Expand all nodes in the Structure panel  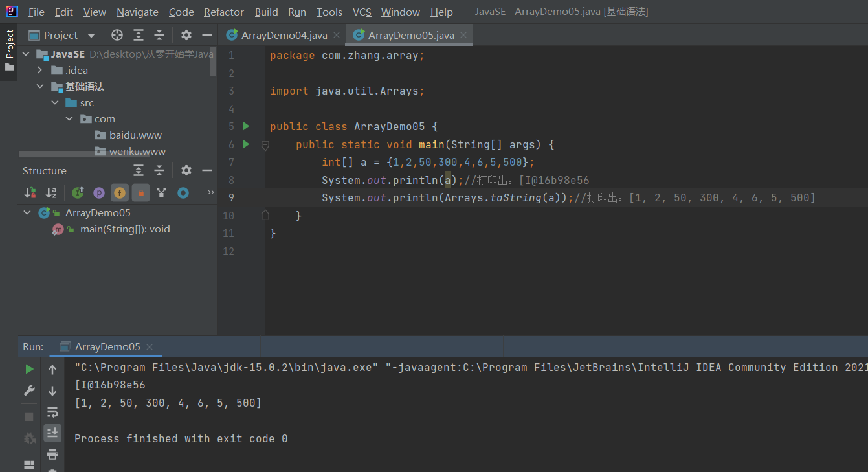(x=139, y=170)
